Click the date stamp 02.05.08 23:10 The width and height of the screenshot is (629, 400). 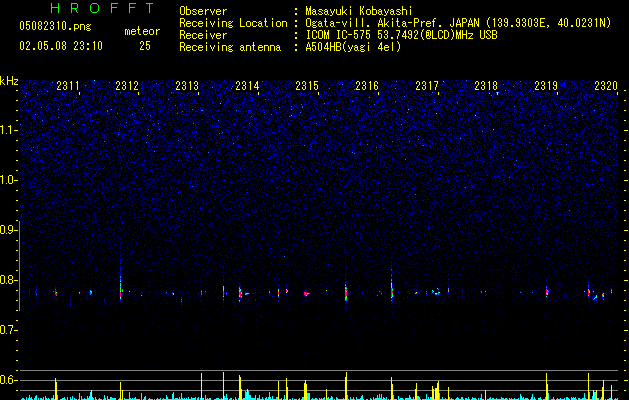click(61, 46)
